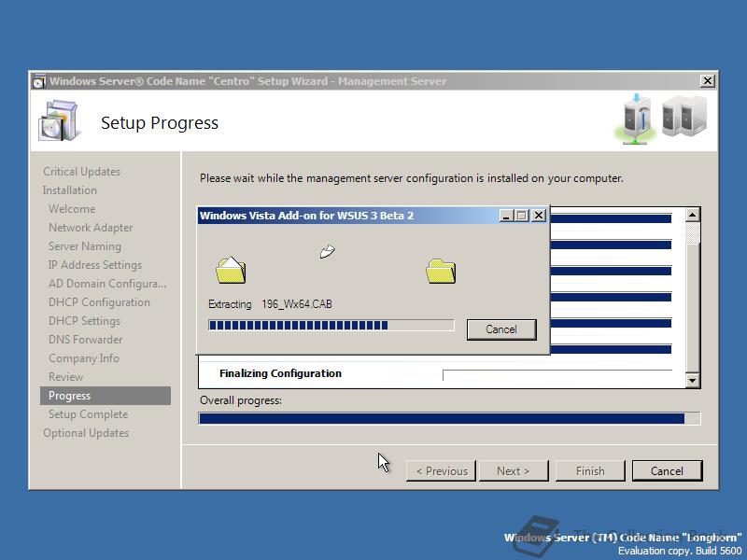Close the Centro Setup Wizard window
Screen dimensions: 747x560
708,81
